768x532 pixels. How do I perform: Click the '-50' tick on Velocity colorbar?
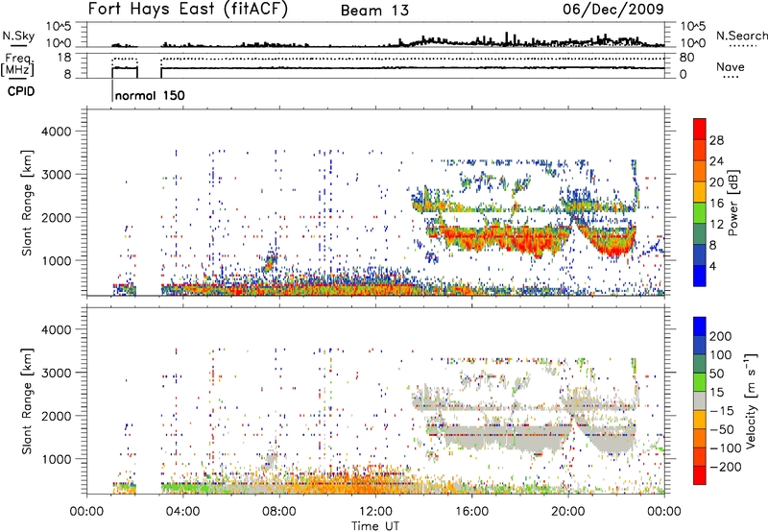722,429
